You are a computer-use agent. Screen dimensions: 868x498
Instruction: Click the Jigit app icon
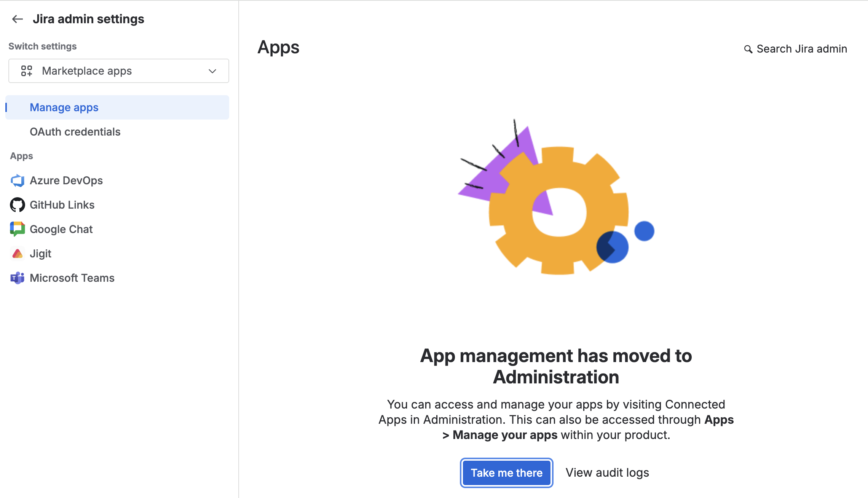point(18,254)
